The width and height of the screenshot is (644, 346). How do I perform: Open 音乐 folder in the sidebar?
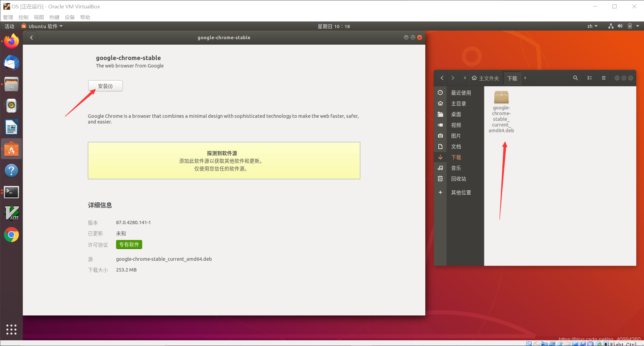tap(459, 168)
